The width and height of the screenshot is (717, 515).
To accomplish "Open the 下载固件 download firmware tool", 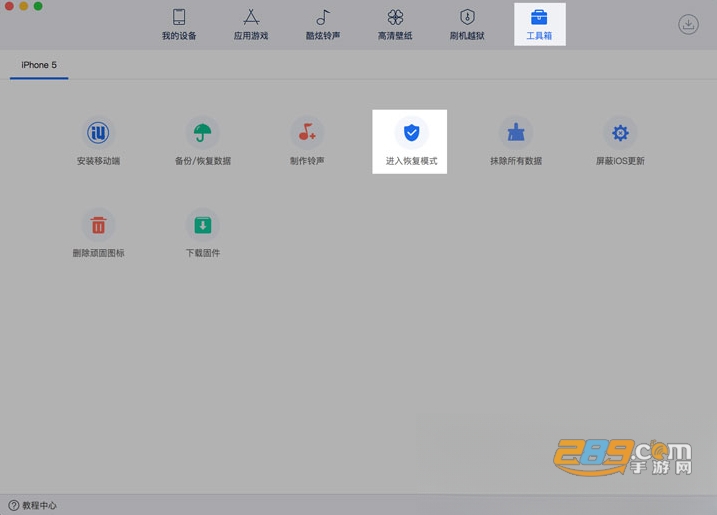I will pyautogui.click(x=203, y=233).
